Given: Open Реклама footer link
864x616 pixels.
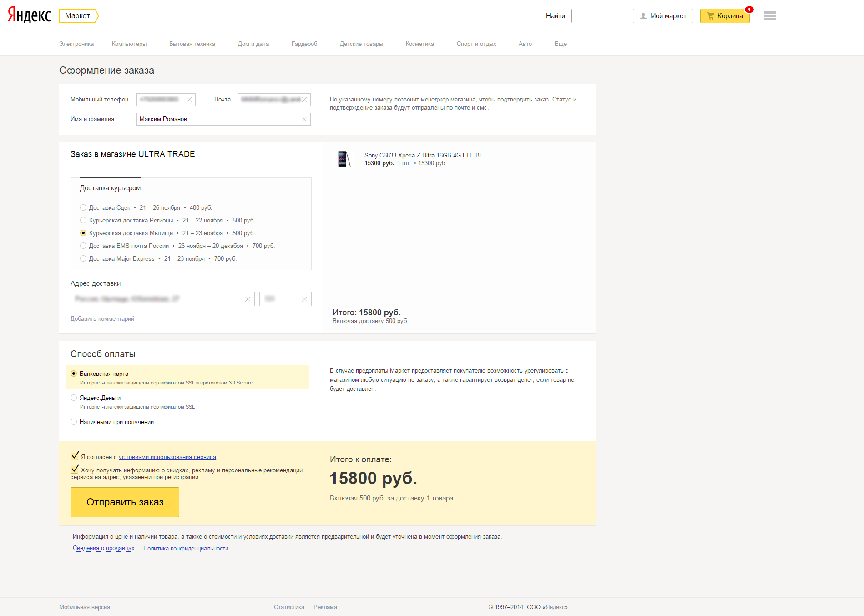Looking at the screenshot, I should click(325, 607).
